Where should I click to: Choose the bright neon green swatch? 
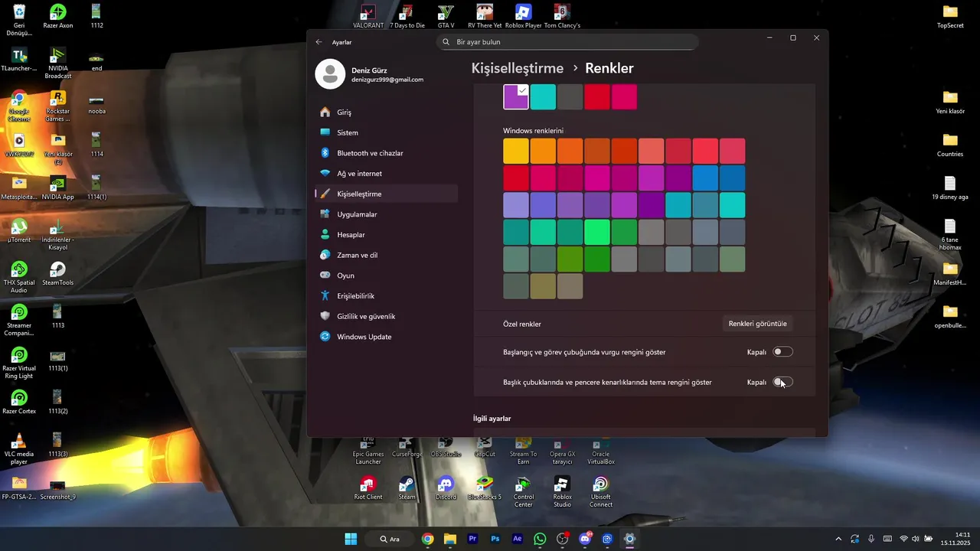[x=597, y=232]
